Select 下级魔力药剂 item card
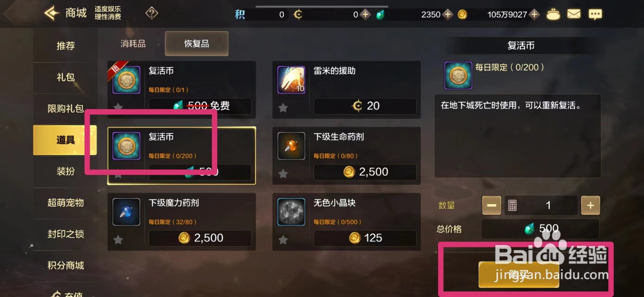Screen dimensions: 644x297 [182, 222]
